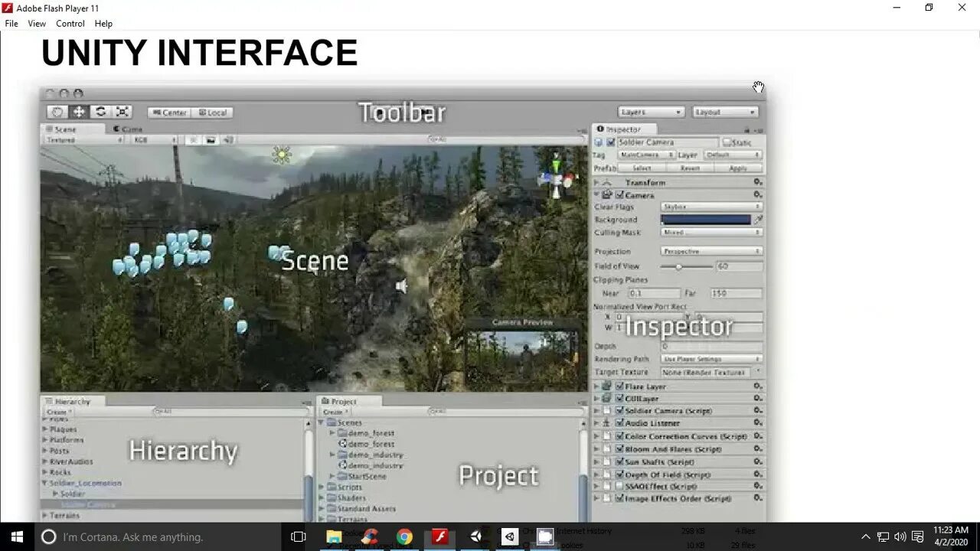This screenshot has height=551, width=980.
Task: Open the Control menu
Action: tap(70, 24)
